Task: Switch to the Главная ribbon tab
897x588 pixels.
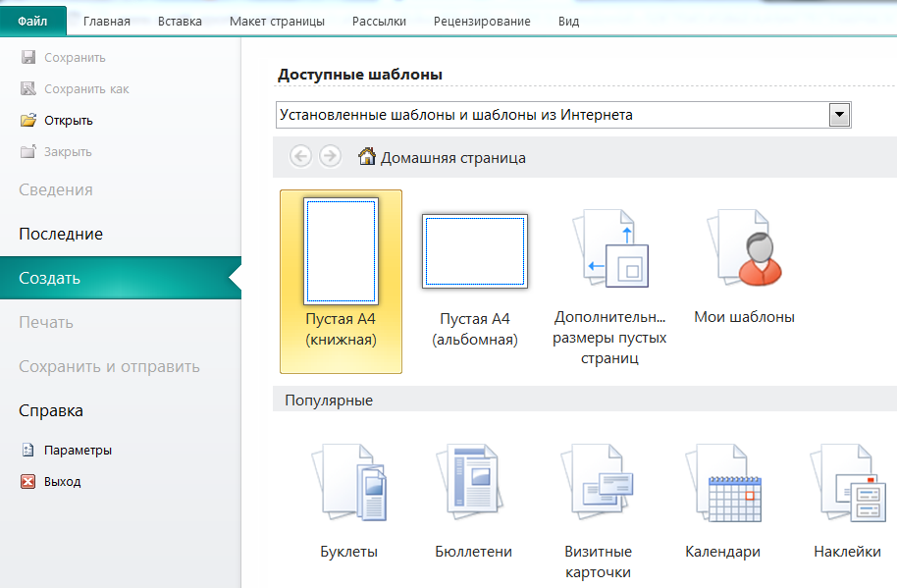Action: (x=106, y=22)
